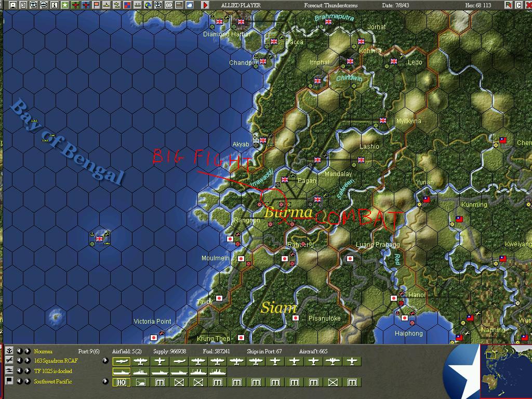532x399 pixels.
Task: Select the last ship icon in row
Action: [x=218, y=372]
